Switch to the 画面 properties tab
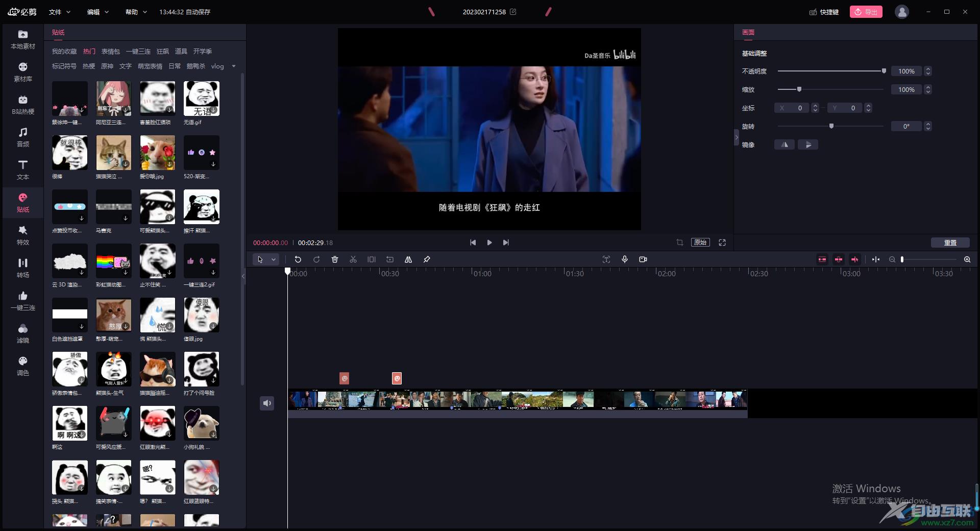This screenshot has height=531, width=980. pos(748,32)
